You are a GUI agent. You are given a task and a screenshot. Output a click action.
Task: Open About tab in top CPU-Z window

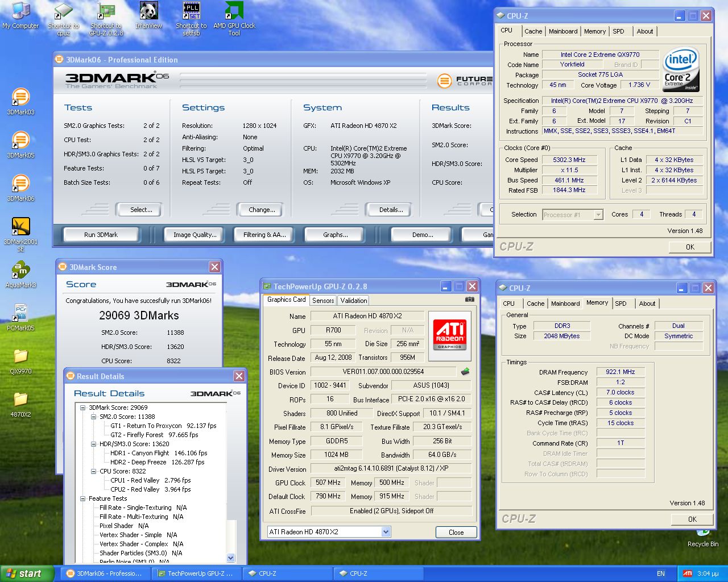coord(645,31)
